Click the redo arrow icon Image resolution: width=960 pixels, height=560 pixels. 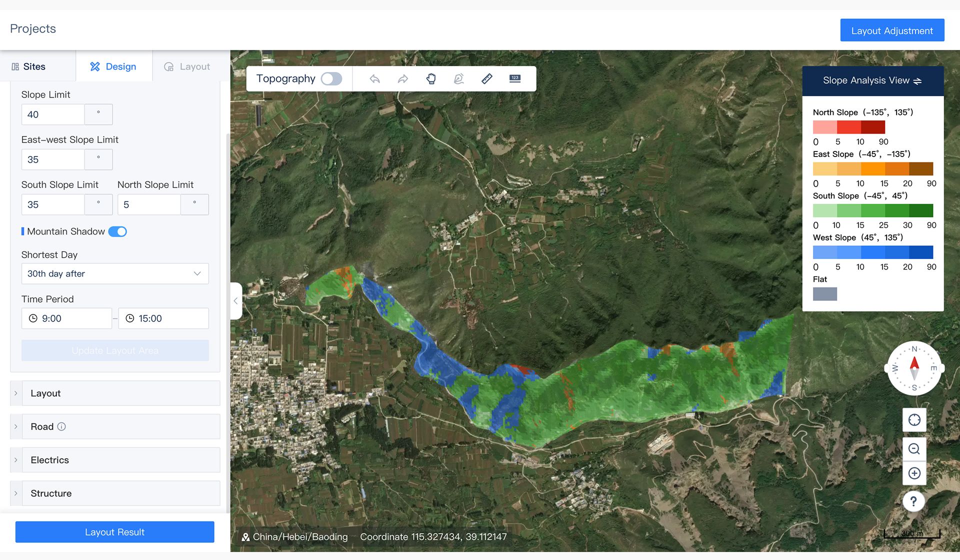[x=402, y=78]
